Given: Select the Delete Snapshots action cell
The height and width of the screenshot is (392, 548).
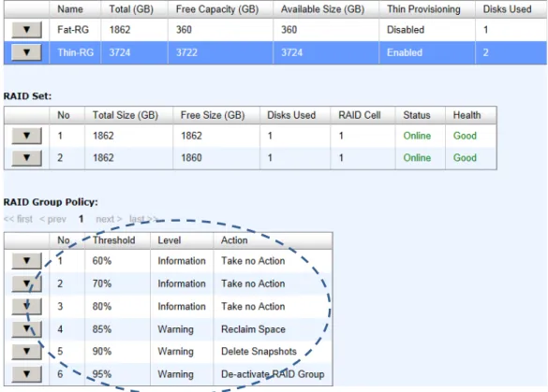Looking at the screenshot, I should tap(259, 351).
